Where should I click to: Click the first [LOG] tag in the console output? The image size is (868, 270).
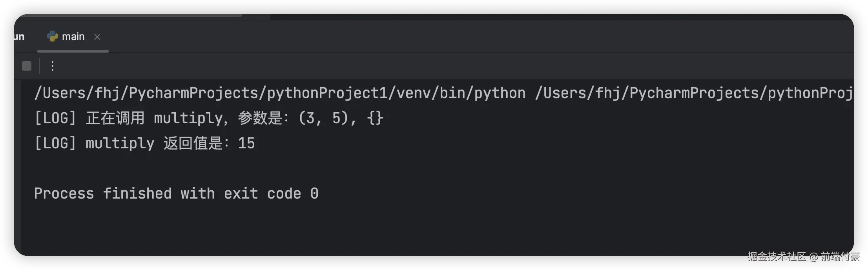55,118
